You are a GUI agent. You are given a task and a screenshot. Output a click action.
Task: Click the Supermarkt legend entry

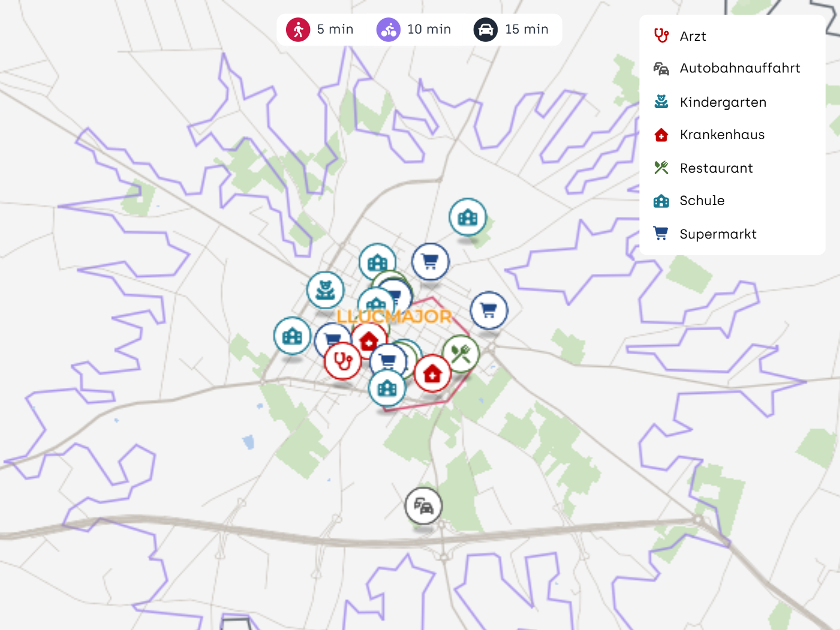tap(718, 234)
